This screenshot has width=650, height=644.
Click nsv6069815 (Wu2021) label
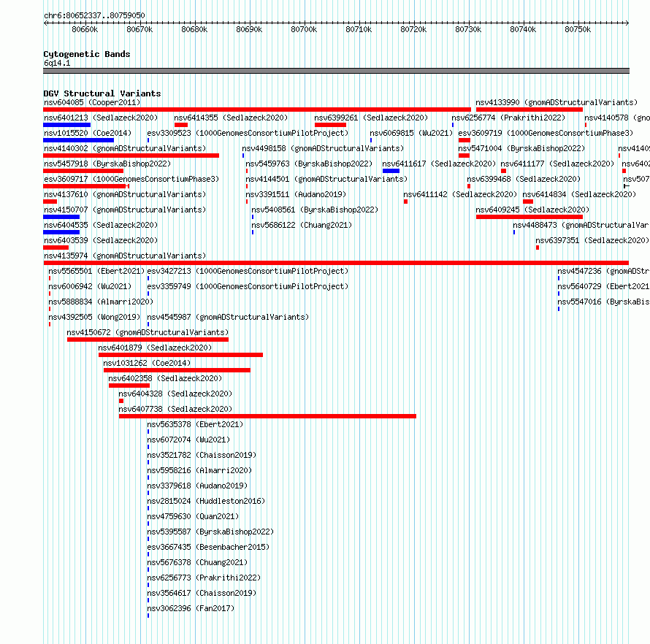[x=411, y=133]
